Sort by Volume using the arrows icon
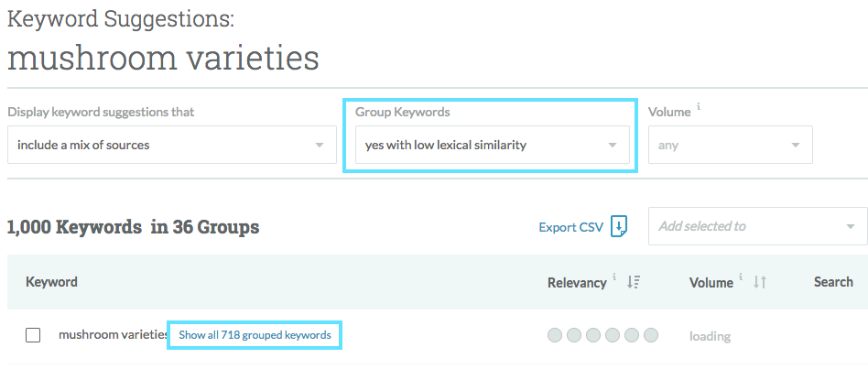The height and width of the screenshot is (369, 868). pyautogui.click(x=759, y=283)
